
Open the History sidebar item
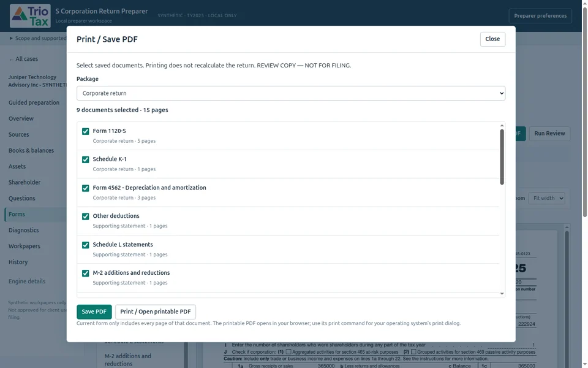(18, 262)
